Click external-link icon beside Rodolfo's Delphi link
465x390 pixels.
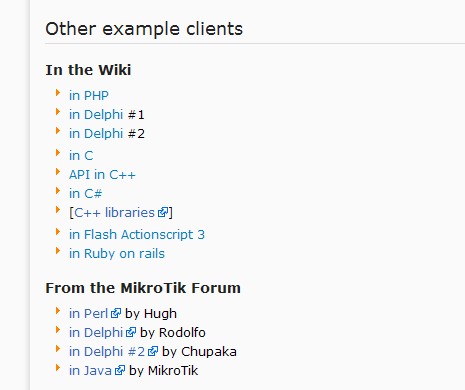coord(131,332)
